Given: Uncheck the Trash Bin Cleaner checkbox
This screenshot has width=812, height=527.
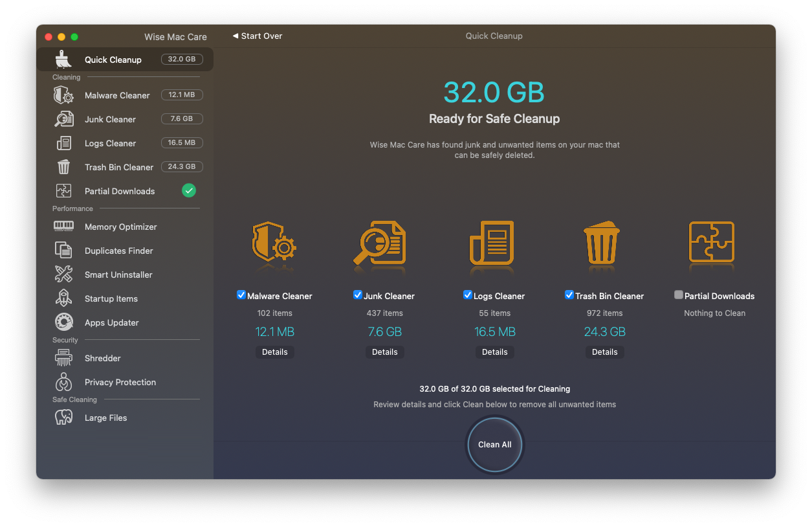Looking at the screenshot, I should (x=569, y=295).
